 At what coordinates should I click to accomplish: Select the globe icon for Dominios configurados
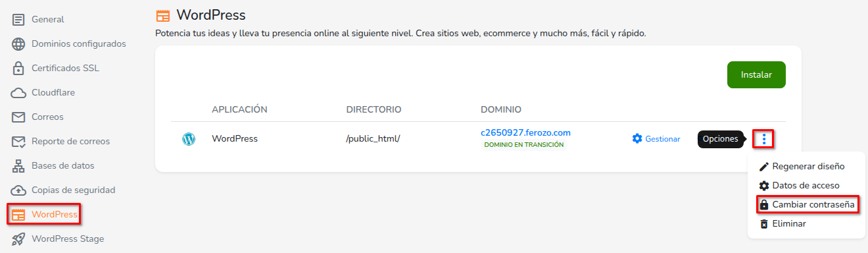pyautogui.click(x=18, y=44)
